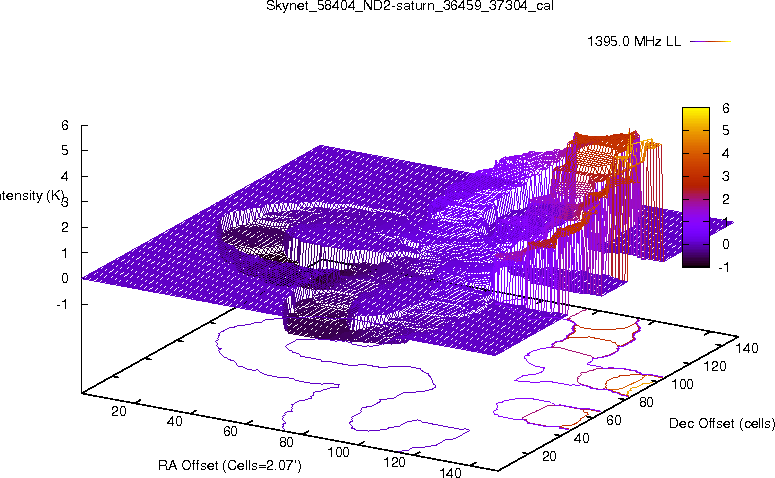The height and width of the screenshot is (478, 775).
Task: Click color bar tick value -1
Action: 724,267
